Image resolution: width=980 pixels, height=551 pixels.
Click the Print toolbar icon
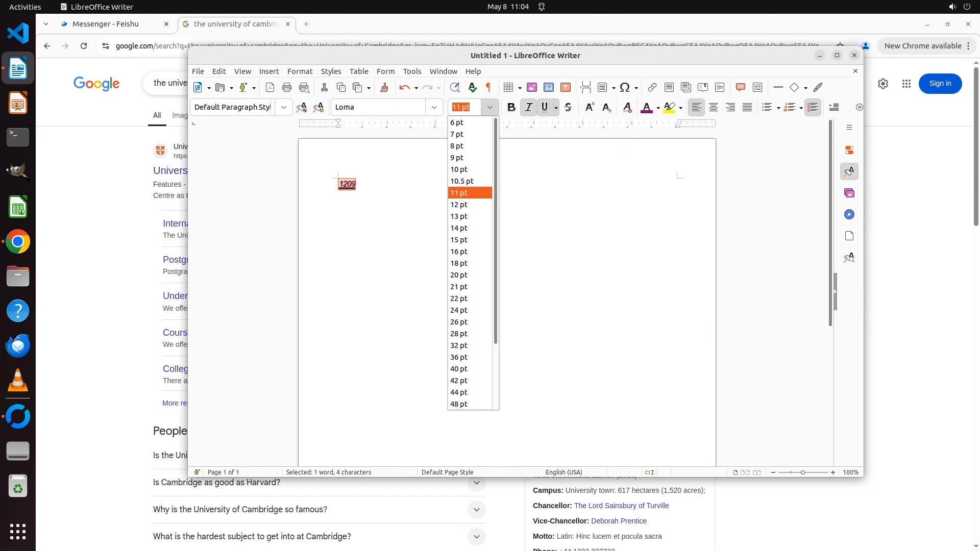click(287, 87)
